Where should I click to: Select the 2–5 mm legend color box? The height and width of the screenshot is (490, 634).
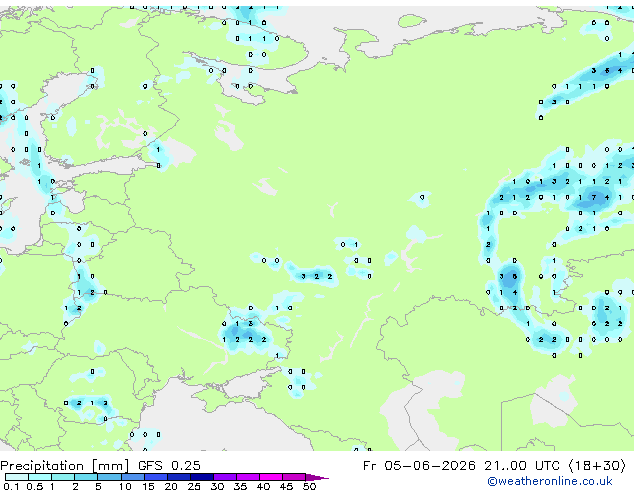tap(86, 477)
